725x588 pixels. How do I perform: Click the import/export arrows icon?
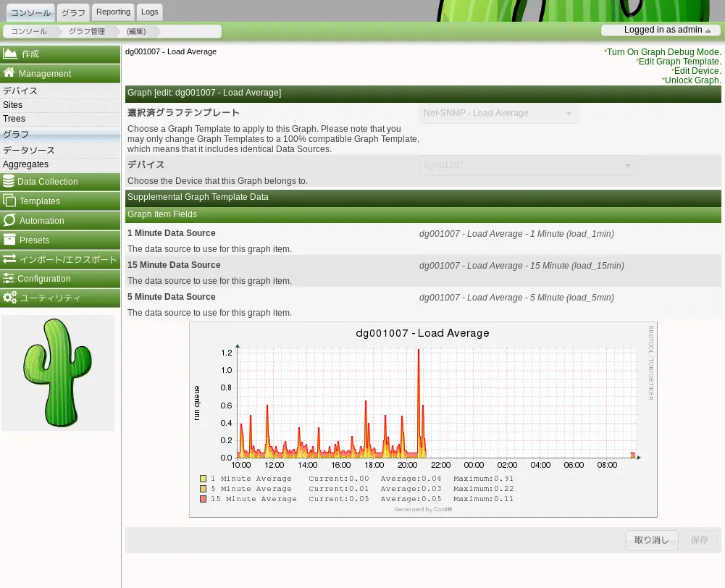tap(9, 259)
